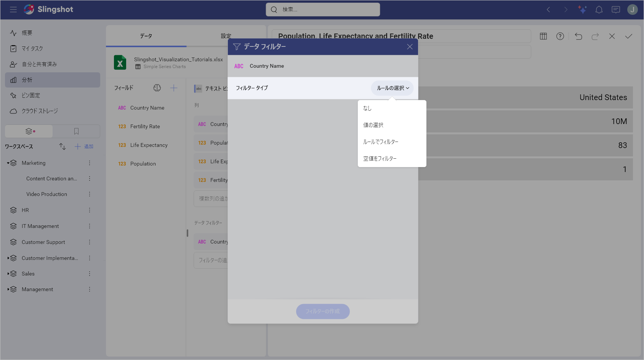Click the Slingshot logo
Screen dimensions: 644x360
(x=48, y=10)
